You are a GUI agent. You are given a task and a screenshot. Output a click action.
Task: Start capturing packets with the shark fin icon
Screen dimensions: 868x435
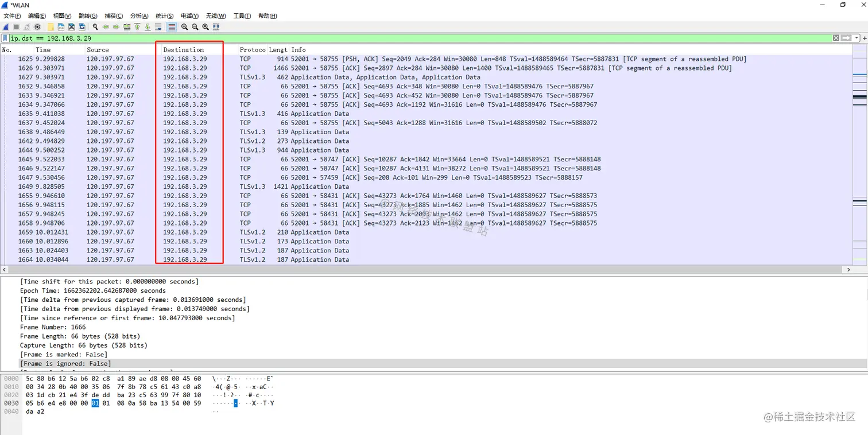[x=6, y=27]
